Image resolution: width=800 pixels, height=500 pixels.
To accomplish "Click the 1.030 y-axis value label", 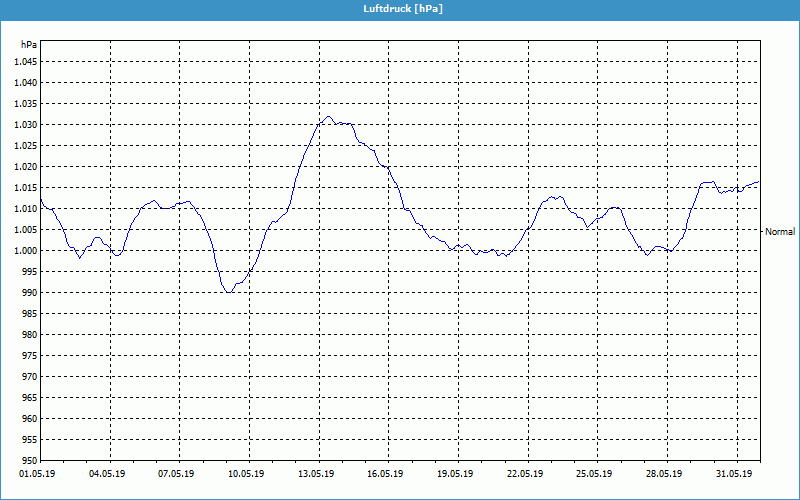I will coord(23,125).
